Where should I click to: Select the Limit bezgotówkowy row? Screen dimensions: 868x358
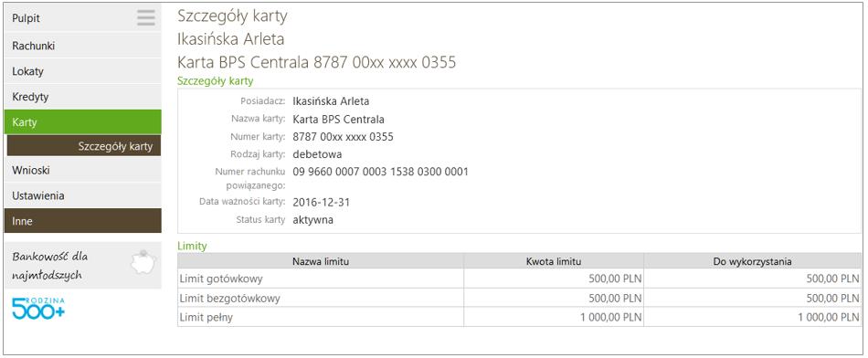click(x=519, y=298)
